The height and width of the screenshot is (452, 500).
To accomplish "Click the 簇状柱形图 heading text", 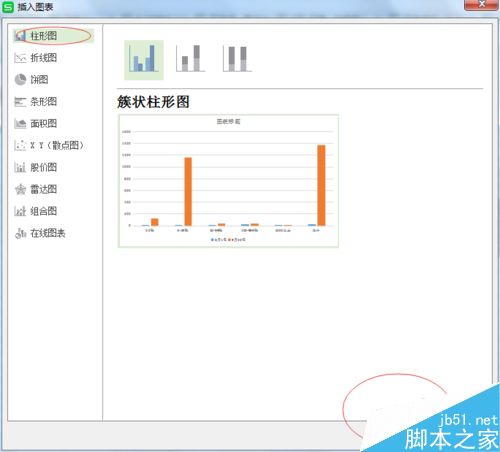I will tap(153, 102).
